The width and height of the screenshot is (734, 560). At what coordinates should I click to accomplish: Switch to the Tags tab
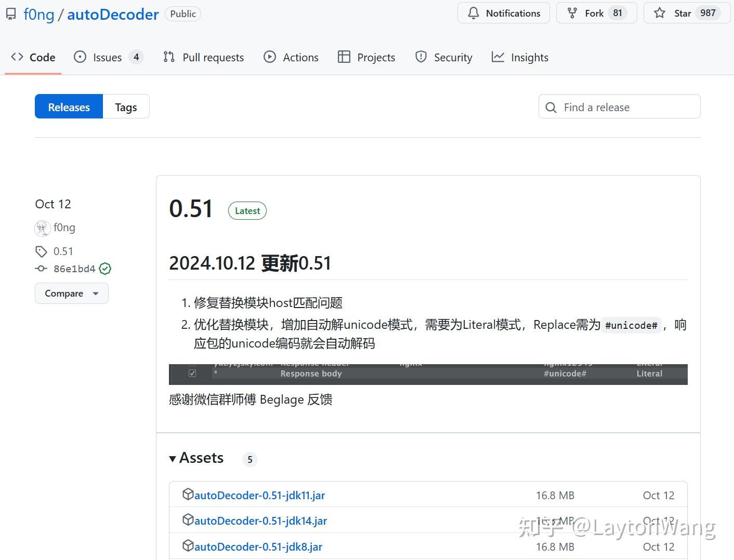pyautogui.click(x=125, y=106)
